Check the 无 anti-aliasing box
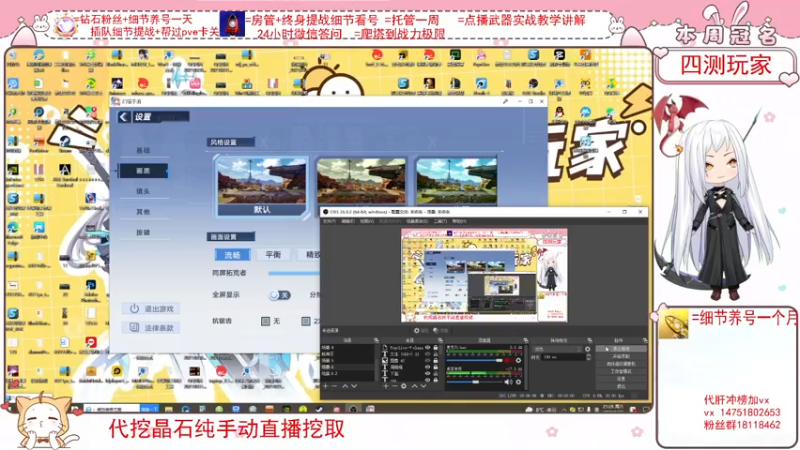Image resolution: width=800 pixels, height=450 pixels. click(265, 321)
